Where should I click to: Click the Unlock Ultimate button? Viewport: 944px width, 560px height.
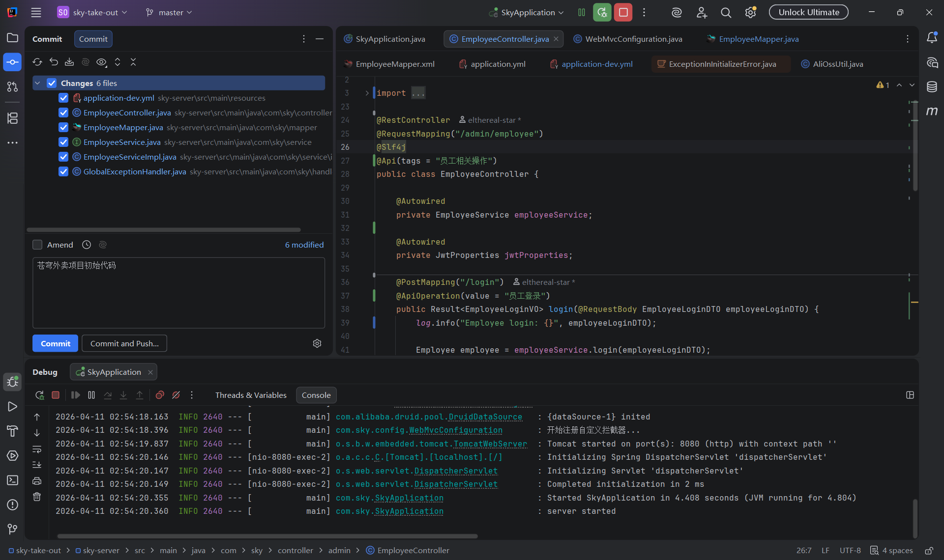tap(808, 12)
